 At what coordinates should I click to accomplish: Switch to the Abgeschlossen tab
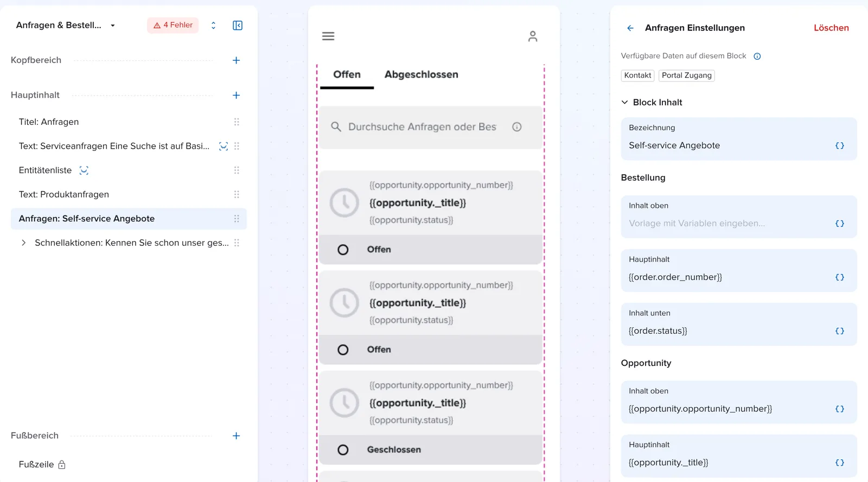point(422,75)
